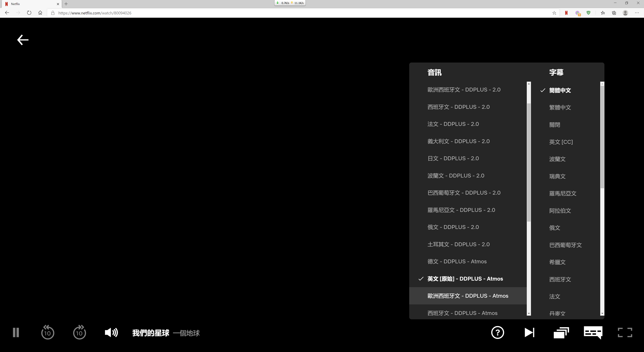This screenshot has height=352, width=644.
Task: Open browser settings and more menu
Action: coord(637,13)
